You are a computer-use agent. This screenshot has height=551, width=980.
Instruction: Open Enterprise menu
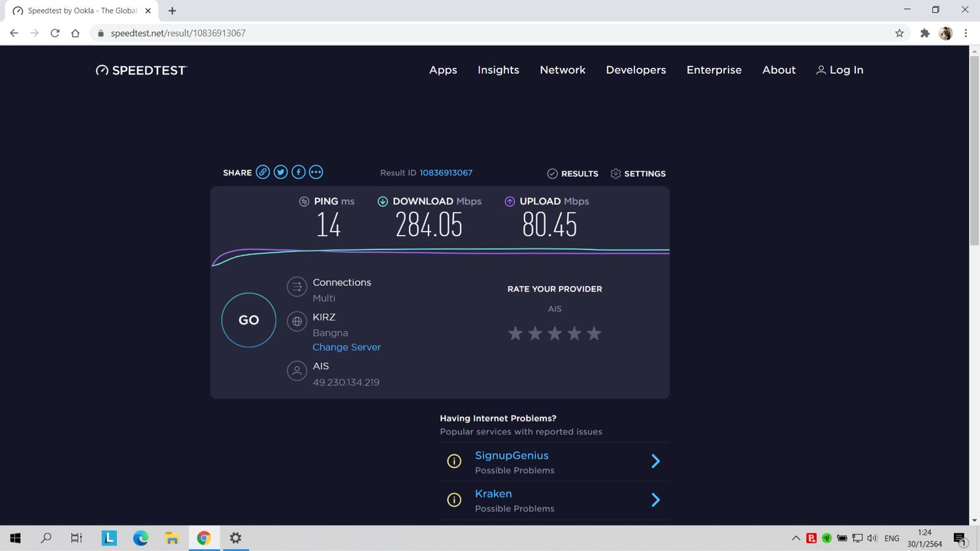click(714, 70)
